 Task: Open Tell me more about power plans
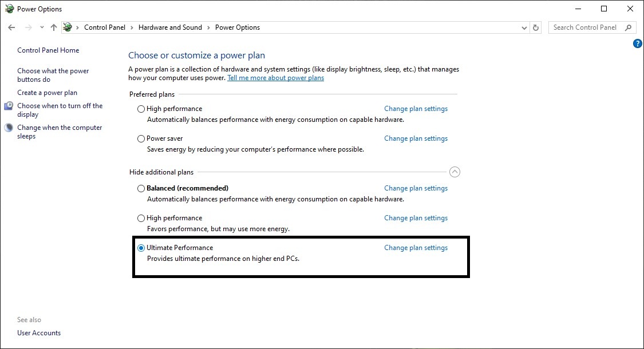pyautogui.click(x=275, y=78)
